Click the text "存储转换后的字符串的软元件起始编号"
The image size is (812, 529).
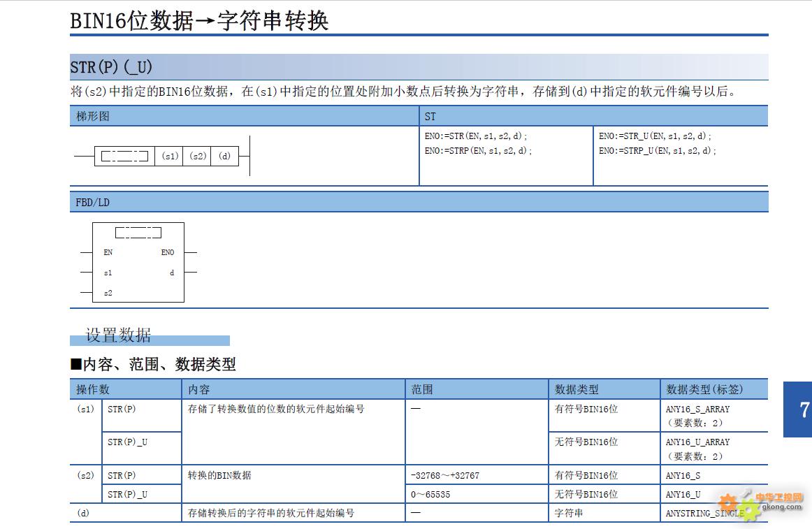pyautogui.click(x=271, y=513)
